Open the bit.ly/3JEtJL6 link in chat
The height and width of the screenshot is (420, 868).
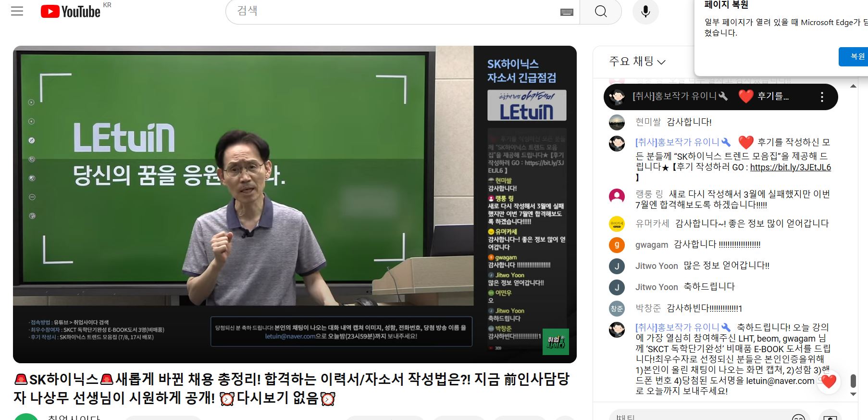click(x=790, y=167)
